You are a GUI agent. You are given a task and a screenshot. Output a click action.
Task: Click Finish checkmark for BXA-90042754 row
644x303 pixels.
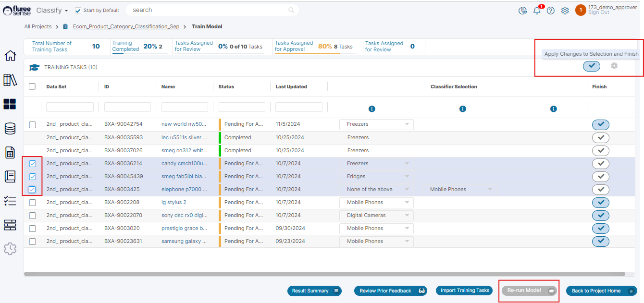(600, 125)
